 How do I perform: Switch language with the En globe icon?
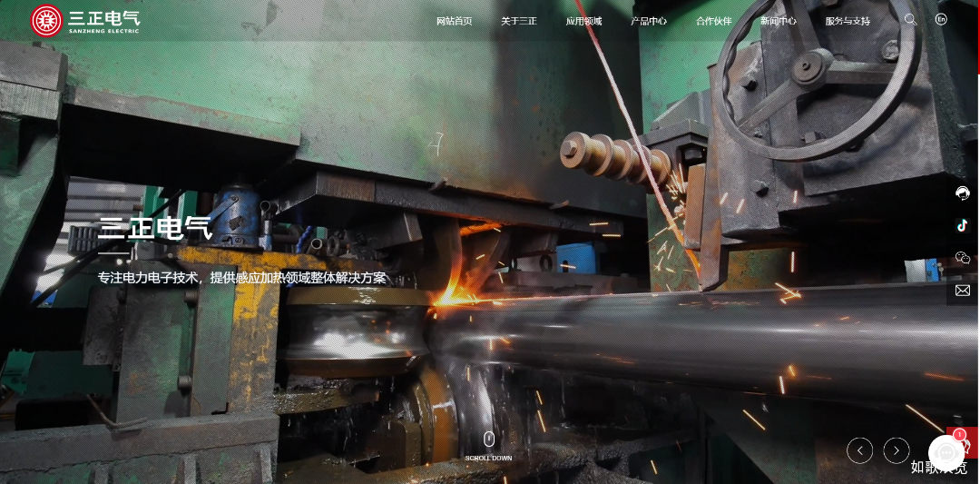(941, 19)
